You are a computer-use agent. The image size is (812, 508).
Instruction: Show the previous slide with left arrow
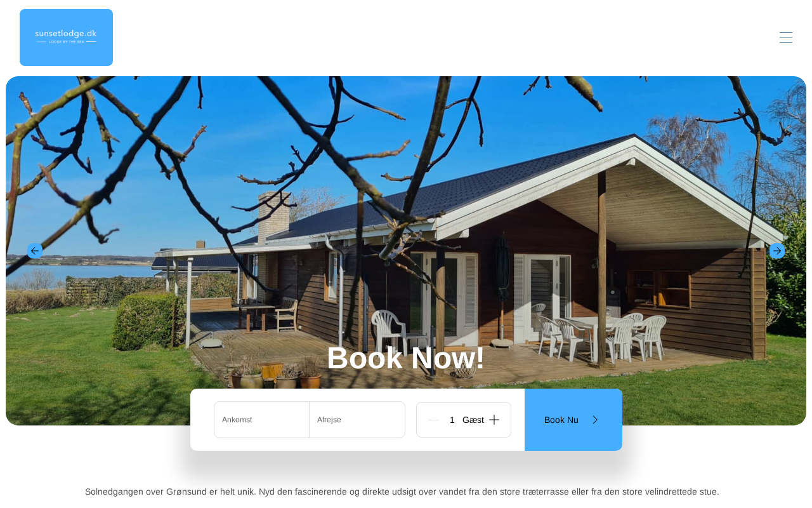(x=35, y=251)
